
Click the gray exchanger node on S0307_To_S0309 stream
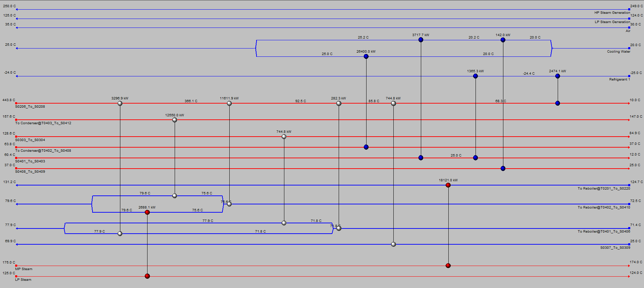[393, 244]
